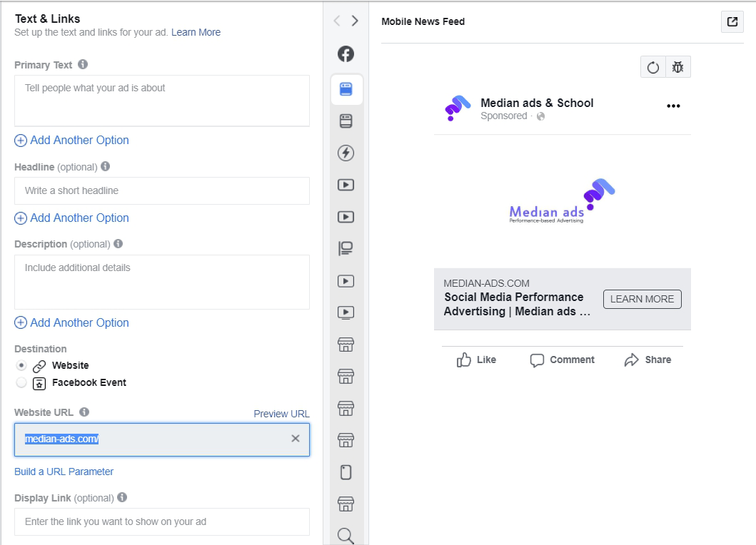Click the MEDIAN-ADS.COM domain text

pyautogui.click(x=486, y=283)
